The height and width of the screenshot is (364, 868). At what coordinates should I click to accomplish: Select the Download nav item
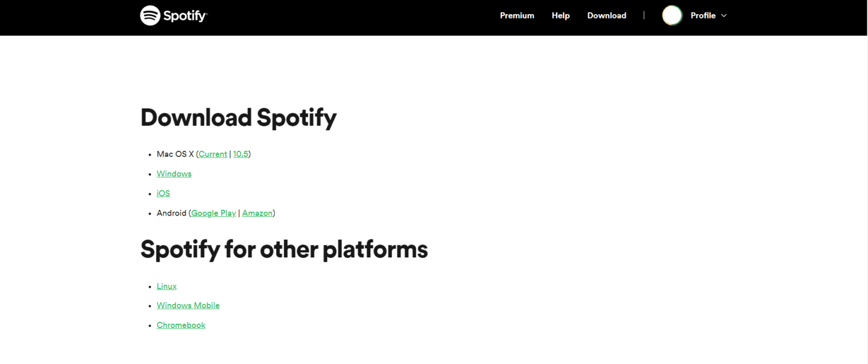606,15
